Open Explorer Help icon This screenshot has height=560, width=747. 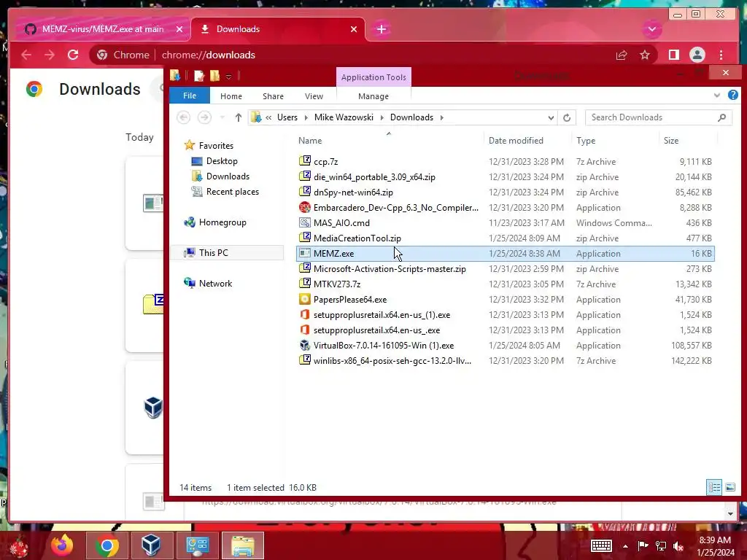click(732, 96)
